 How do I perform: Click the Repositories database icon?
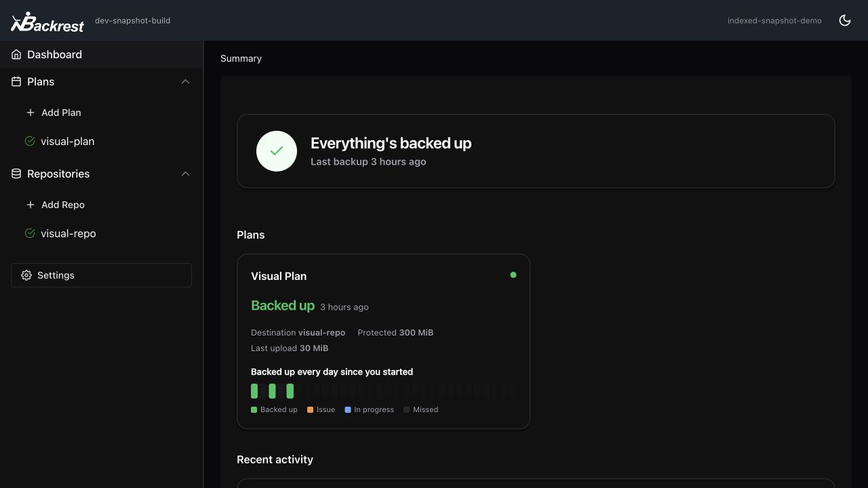[16, 174]
